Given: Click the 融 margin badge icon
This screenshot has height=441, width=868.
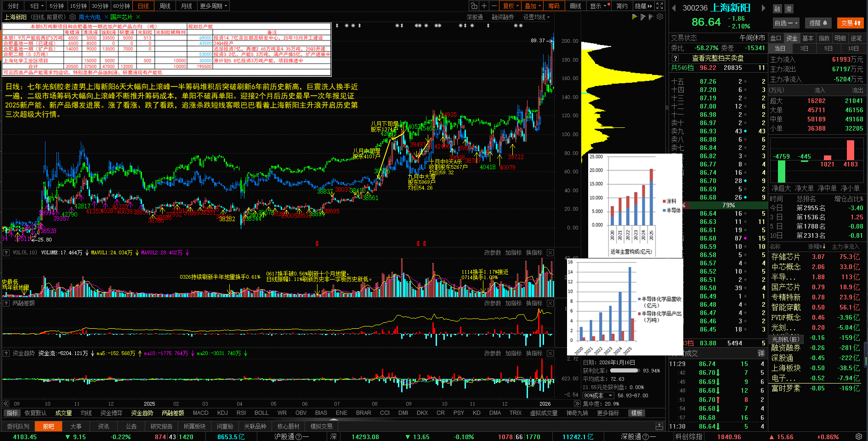Looking at the screenshot, I should 777,9.
